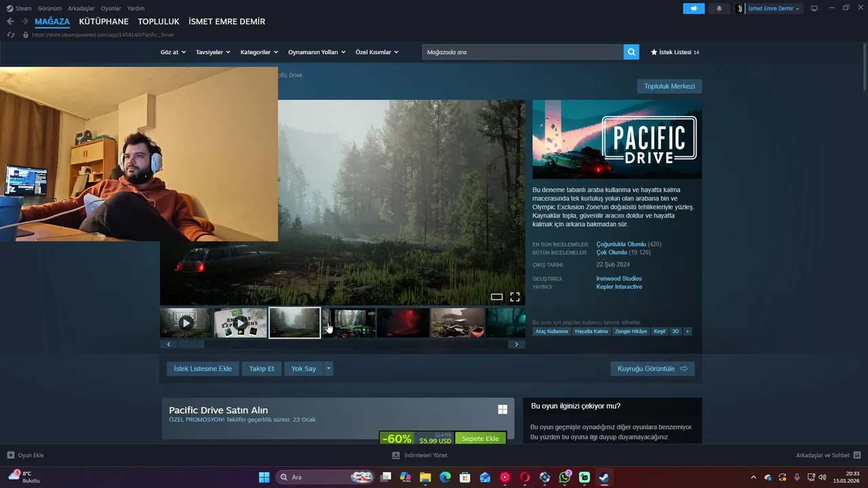Screen dimensions: 868x488
Task: Open File Explorer from the taskbar
Action: pyautogui.click(x=425, y=477)
